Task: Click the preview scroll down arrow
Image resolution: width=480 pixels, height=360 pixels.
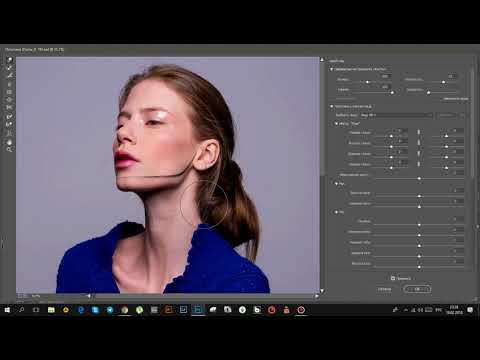Action: 322,291
